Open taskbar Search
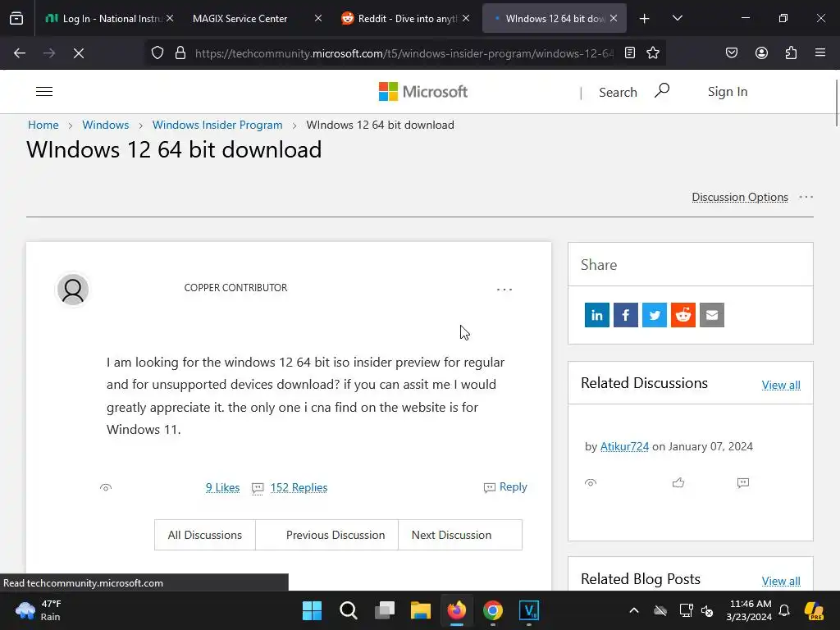Viewport: 840px width, 630px height. pyautogui.click(x=348, y=610)
